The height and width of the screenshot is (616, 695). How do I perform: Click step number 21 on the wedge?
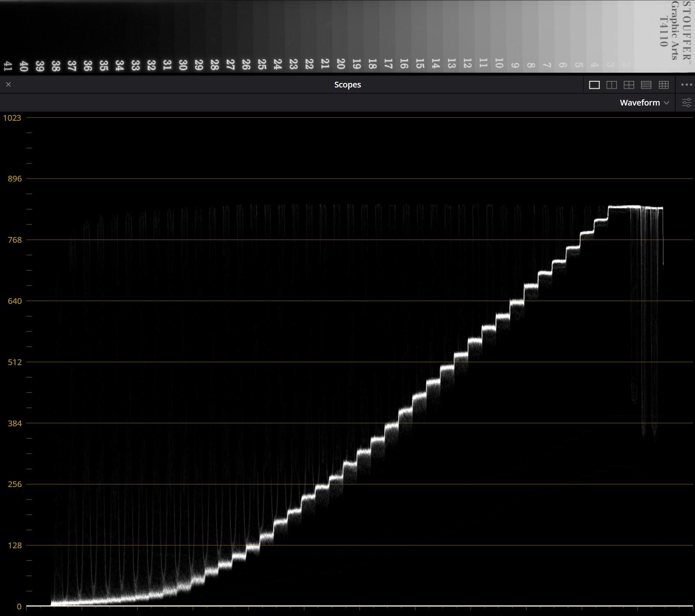325,64
